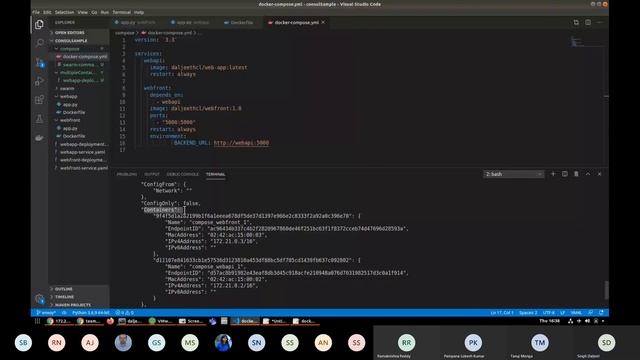Click UTF-8 encoding in status bar
The height and width of the screenshot is (360, 640).
click(549, 313)
